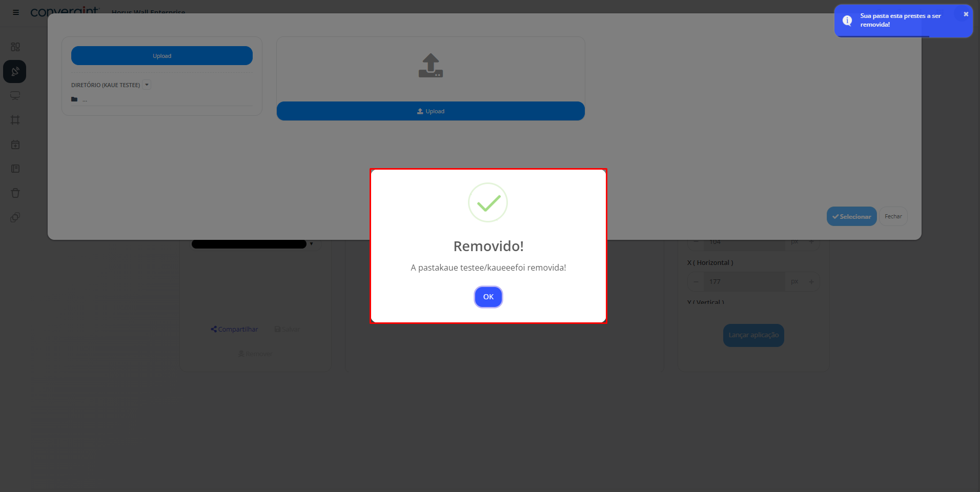
Task: Open the monitor display sidebar icon
Action: 15,96
